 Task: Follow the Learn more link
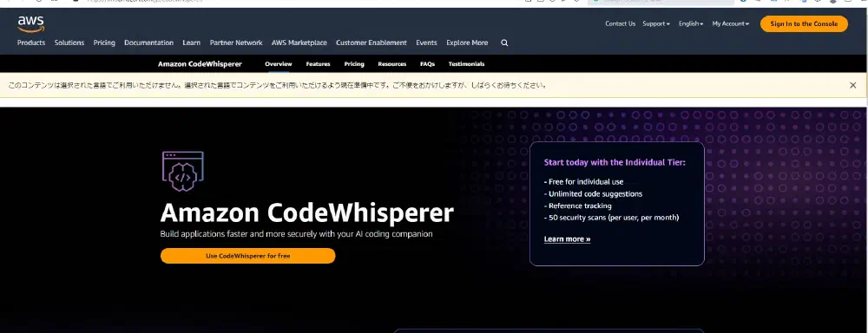click(x=567, y=239)
